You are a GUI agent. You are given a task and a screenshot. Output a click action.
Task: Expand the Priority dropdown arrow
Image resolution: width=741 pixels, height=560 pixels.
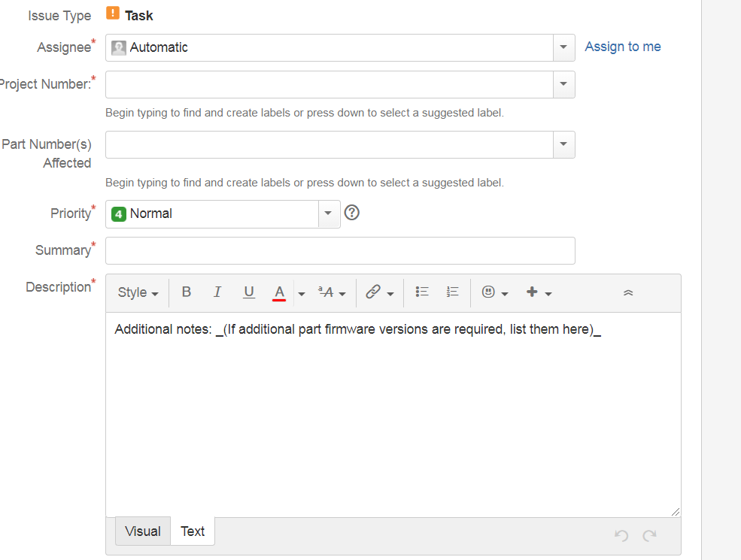[x=329, y=214]
